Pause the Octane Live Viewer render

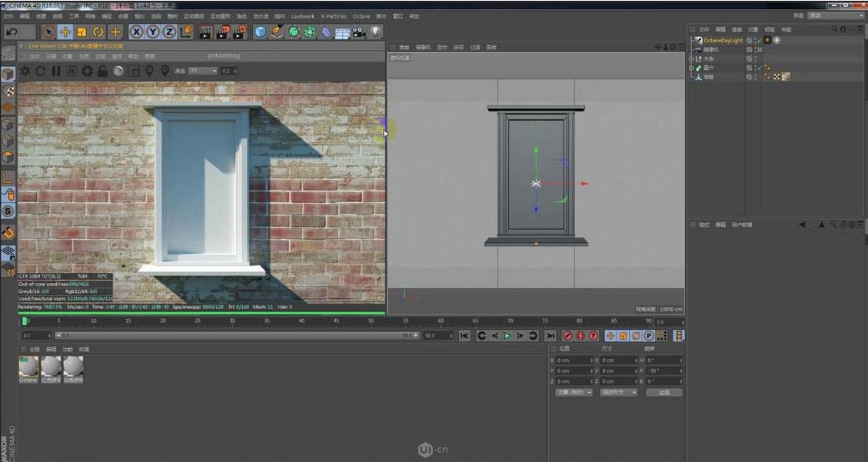point(56,71)
